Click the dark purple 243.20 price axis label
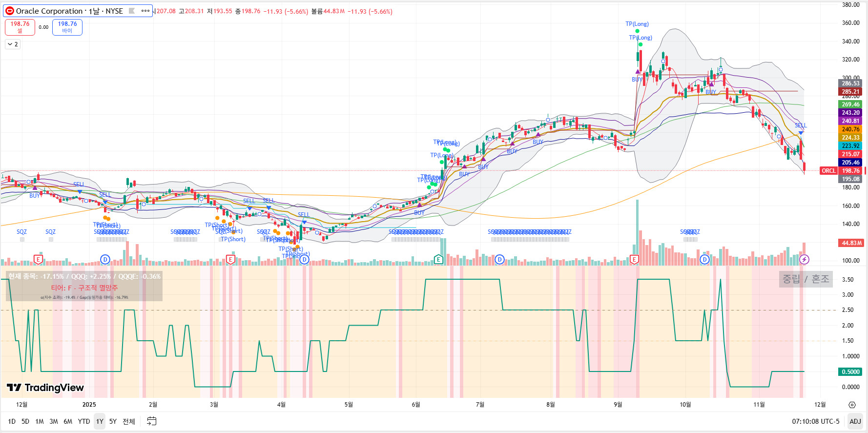 point(850,113)
